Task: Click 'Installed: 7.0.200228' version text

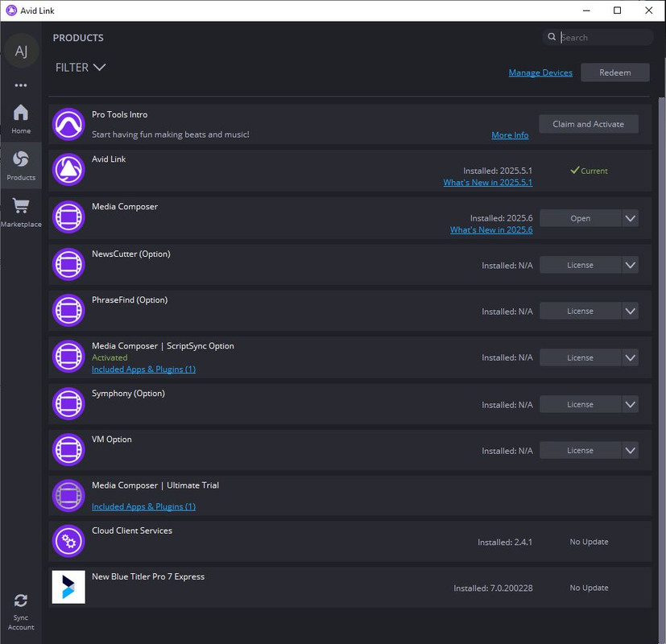Action: click(493, 588)
